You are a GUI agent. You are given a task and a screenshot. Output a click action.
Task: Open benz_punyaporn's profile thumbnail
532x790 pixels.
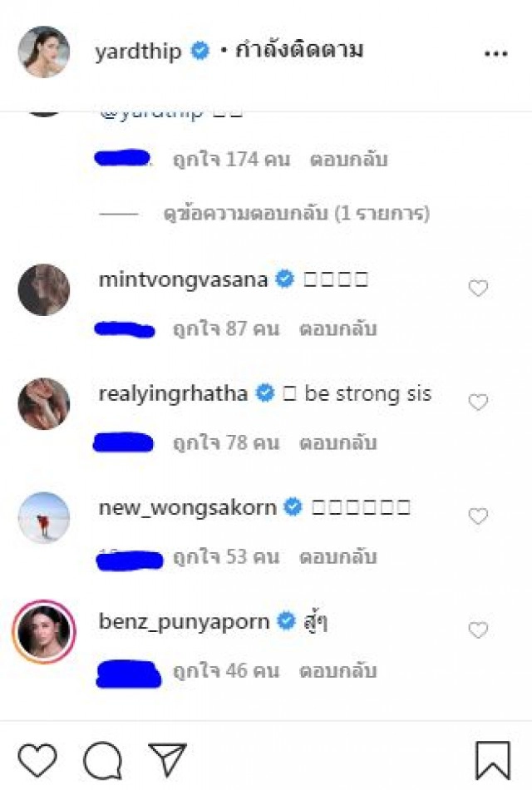coord(43,630)
